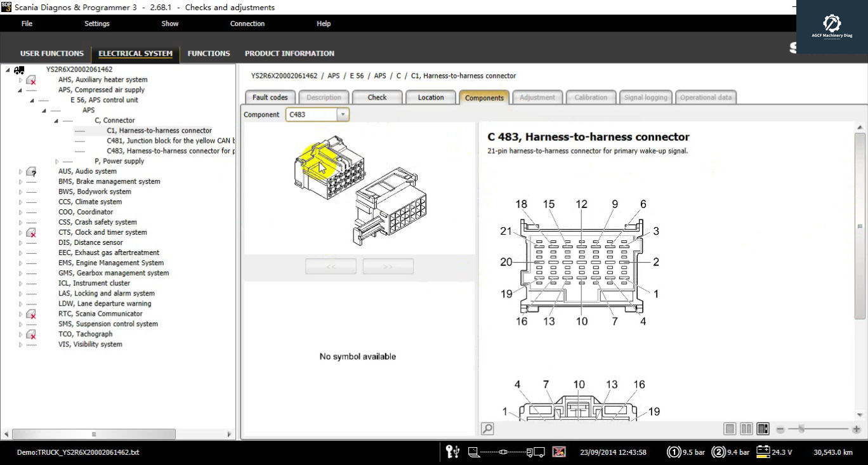Expand the AHS Auxiliary heater system node
This screenshot has width=868, height=465.
pos(20,80)
